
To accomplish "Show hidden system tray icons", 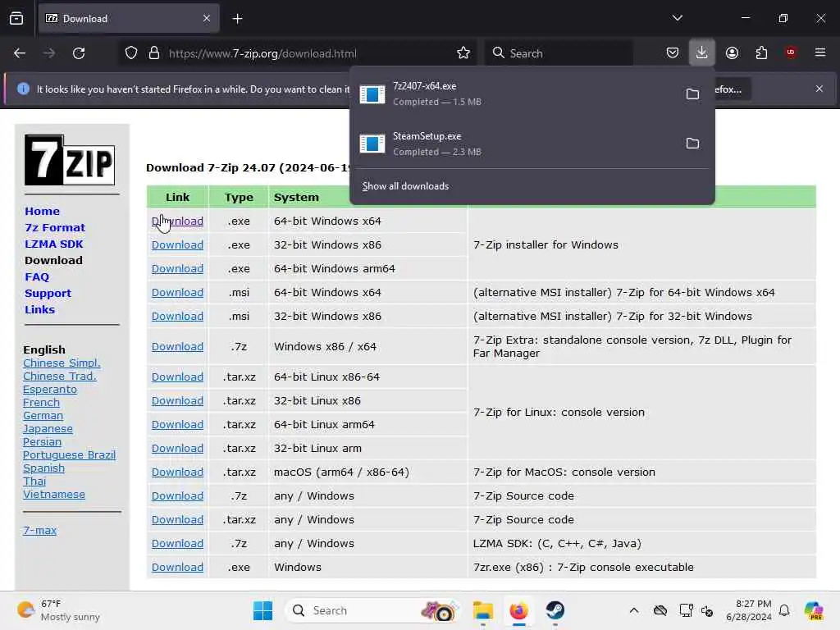I will (x=634, y=610).
